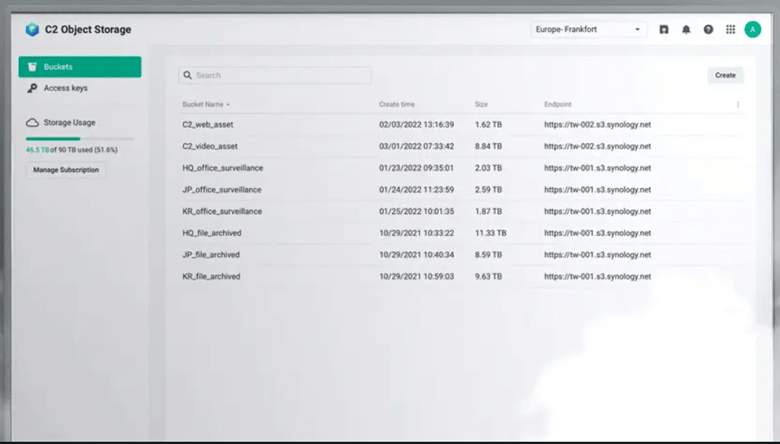Click the Storage Usage cloud icon

[x=33, y=123]
